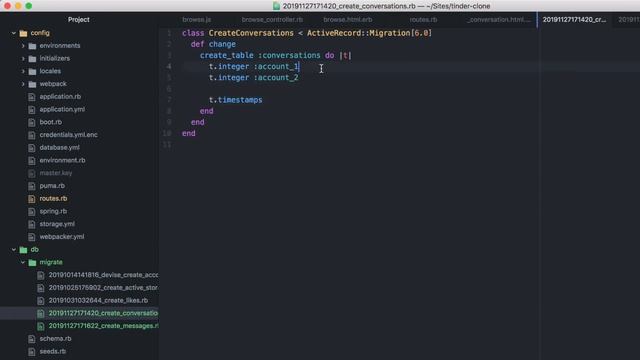Open puma.rb file

point(52,186)
